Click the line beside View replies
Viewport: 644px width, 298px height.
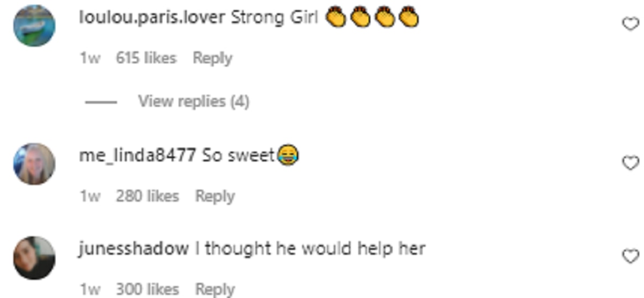tap(101, 101)
